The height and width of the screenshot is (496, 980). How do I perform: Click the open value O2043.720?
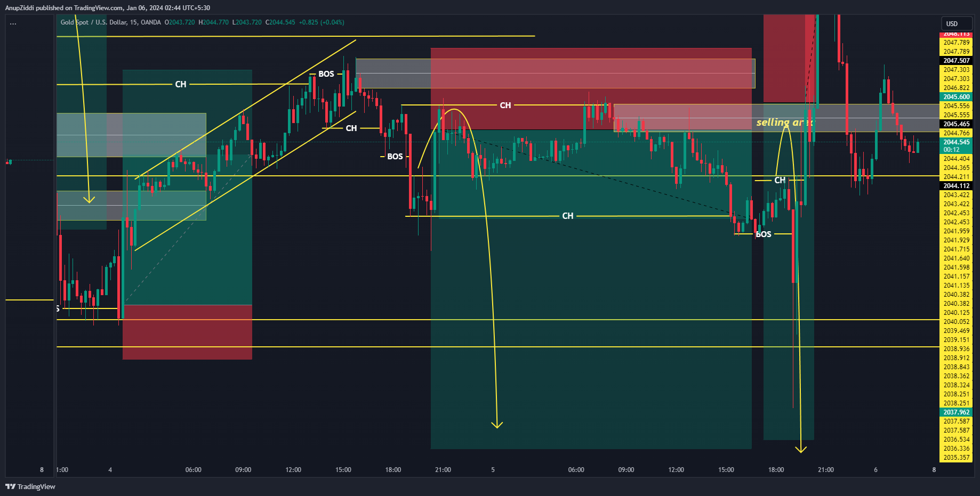point(180,22)
